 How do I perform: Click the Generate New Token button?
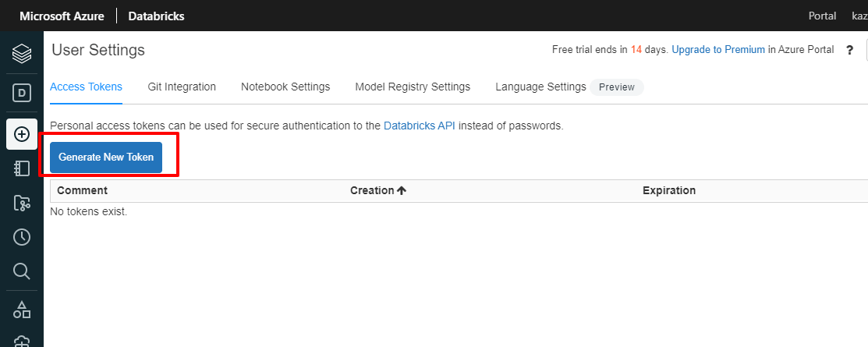(x=106, y=157)
